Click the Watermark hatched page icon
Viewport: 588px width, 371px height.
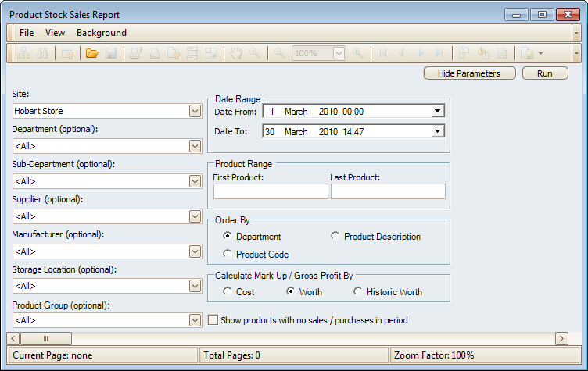502,53
